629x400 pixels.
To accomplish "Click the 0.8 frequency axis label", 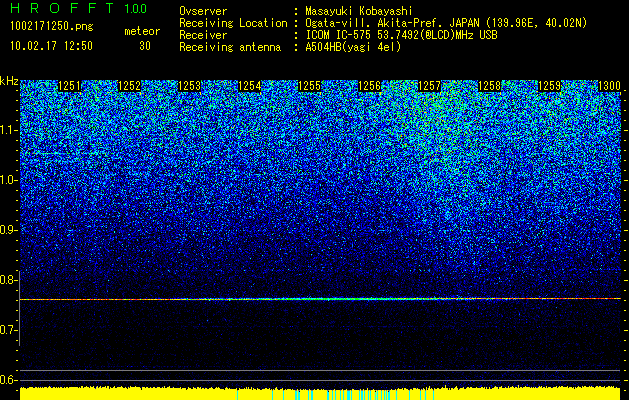I will tap(7, 280).
